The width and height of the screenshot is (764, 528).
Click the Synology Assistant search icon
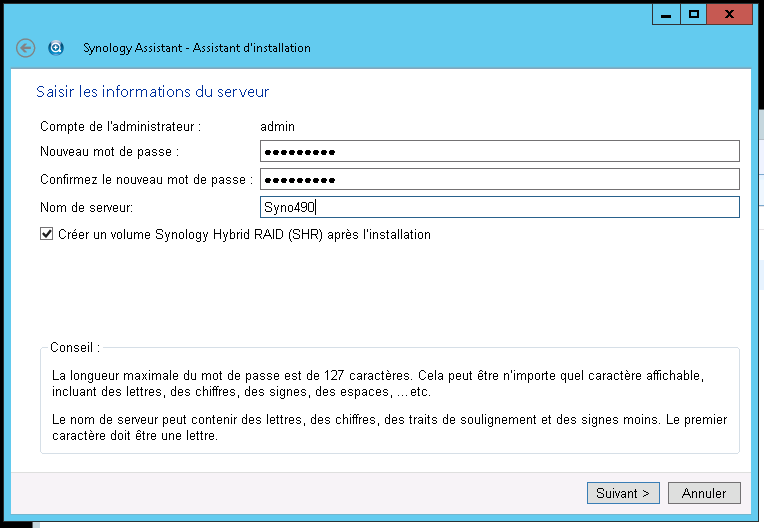tap(56, 48)
